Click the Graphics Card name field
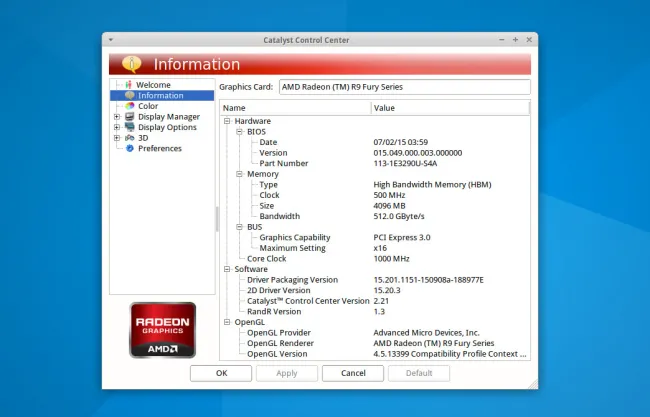 pyautogui.click(x=404, y=87)
